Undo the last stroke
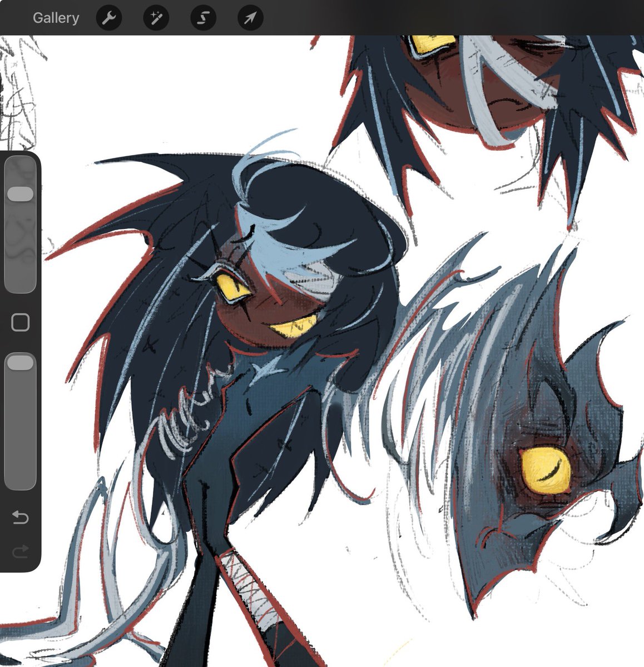 tap(20, 518)
